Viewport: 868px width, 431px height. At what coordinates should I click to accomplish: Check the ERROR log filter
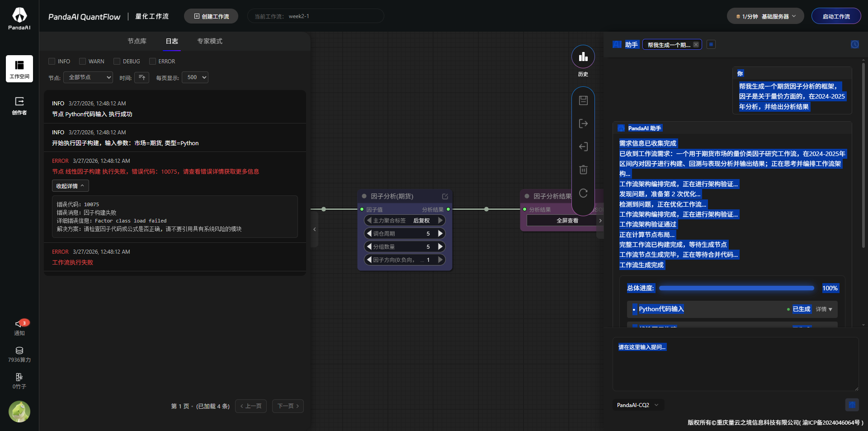coord(152,62)
